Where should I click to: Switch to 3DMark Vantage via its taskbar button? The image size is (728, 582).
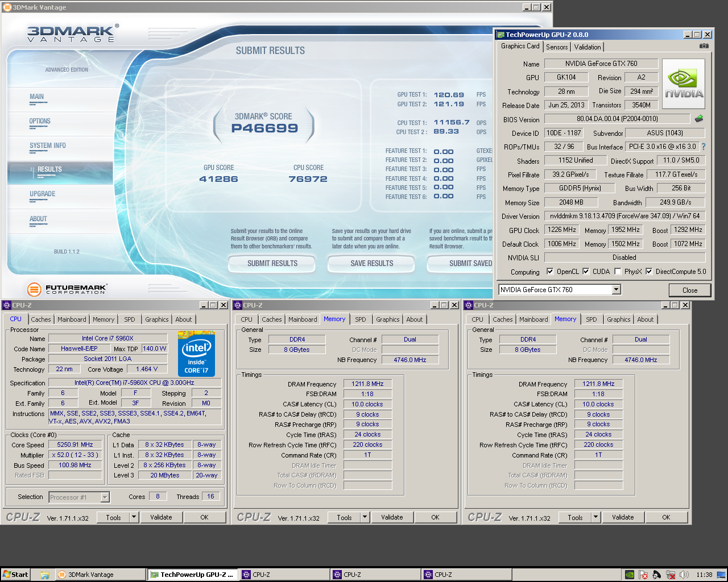point(101,575)
